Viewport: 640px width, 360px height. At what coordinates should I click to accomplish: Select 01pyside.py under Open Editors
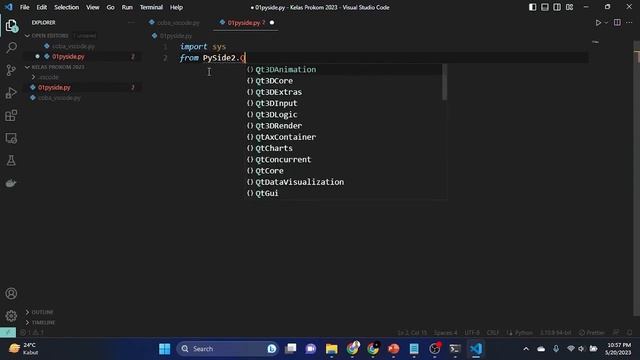pos(68,57)
